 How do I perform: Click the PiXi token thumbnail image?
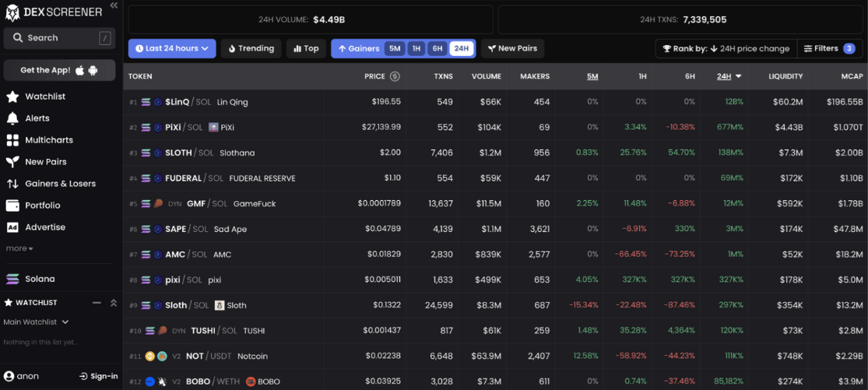pos(213,127)
